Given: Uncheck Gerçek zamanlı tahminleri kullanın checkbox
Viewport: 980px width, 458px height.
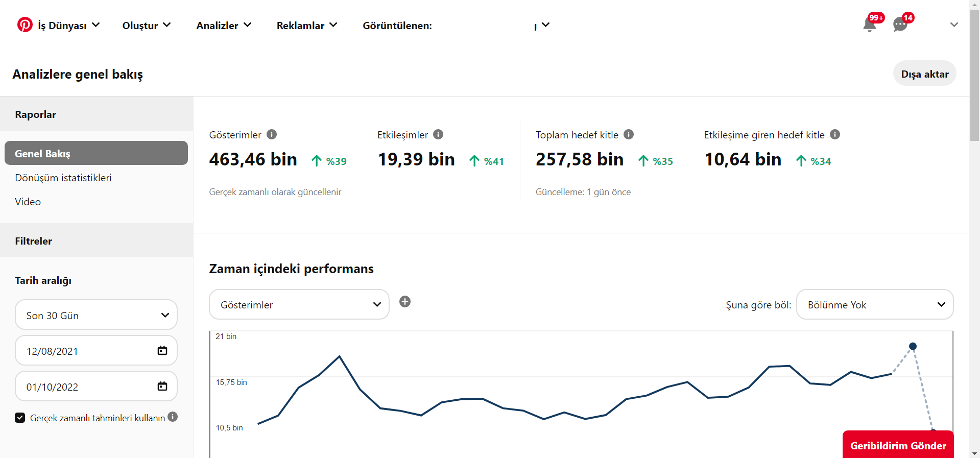Looking at the screenshot, I should [x=20, y=418].
